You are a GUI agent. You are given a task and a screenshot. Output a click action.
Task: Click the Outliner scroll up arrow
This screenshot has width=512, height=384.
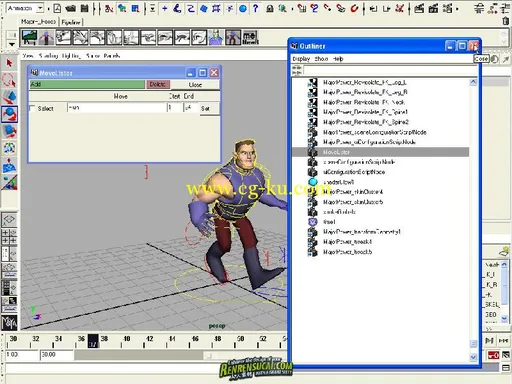(473, 82)
